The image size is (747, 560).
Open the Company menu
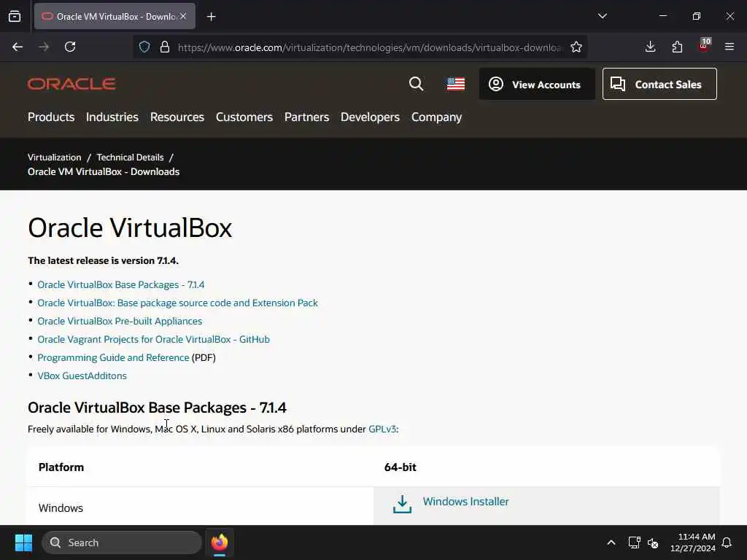[436, 117]
